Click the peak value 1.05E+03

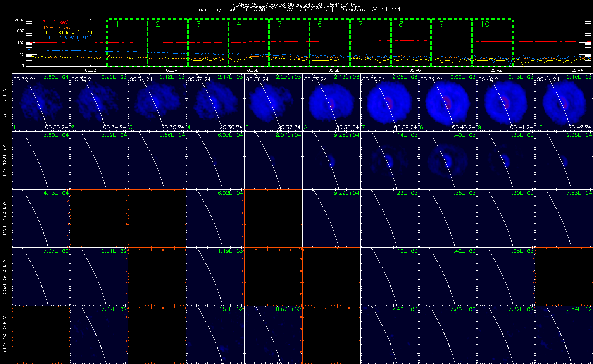521,251
